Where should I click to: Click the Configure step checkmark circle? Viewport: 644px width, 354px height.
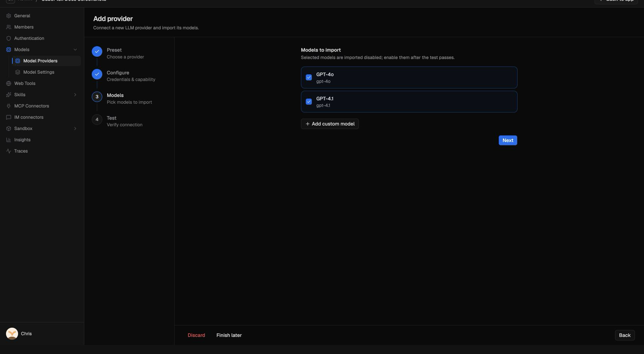coord(97,74)
